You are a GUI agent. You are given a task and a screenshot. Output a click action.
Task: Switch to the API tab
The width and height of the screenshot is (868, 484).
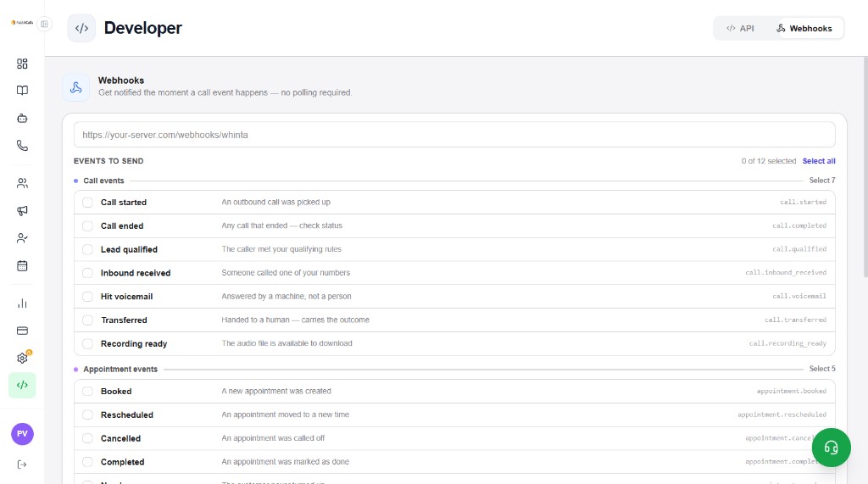coord(740,28)
